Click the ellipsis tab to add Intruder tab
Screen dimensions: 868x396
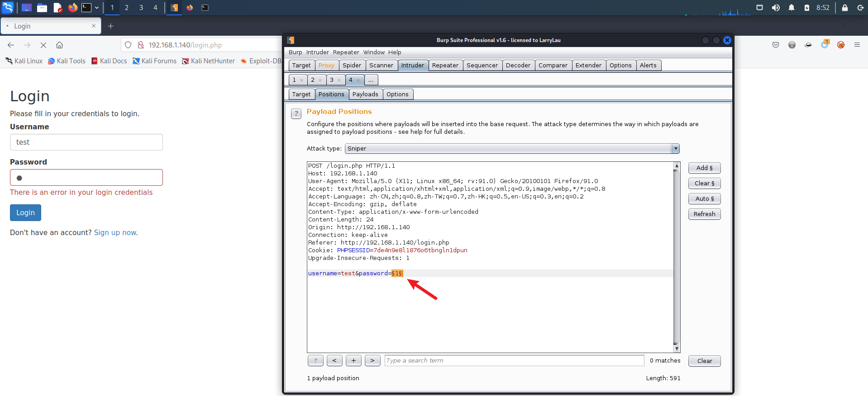click(x=371, y=80)
